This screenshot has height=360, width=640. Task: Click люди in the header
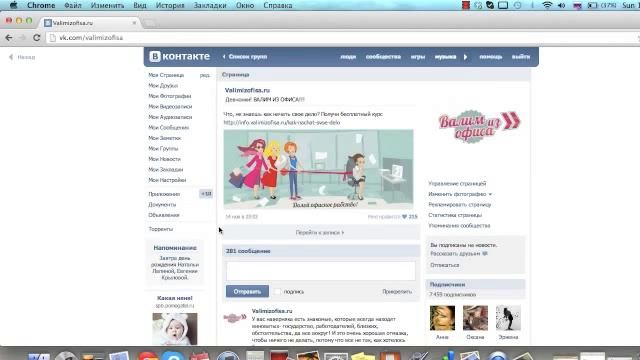click(348, 57)
